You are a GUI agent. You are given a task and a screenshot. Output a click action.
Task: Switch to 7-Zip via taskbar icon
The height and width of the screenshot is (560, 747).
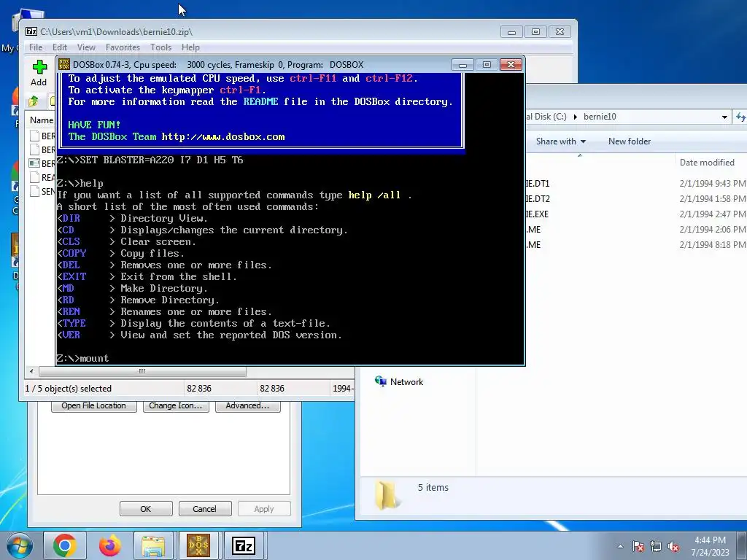[x=244, y=545]
